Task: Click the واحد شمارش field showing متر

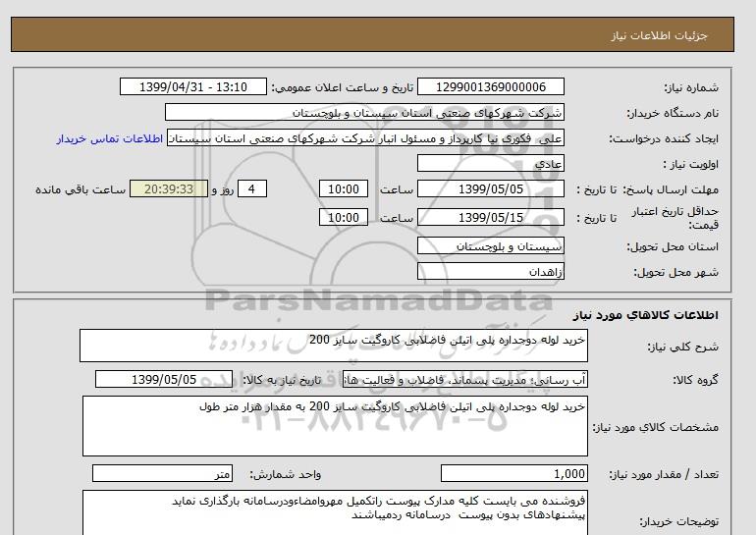Action: coord(162,474)
